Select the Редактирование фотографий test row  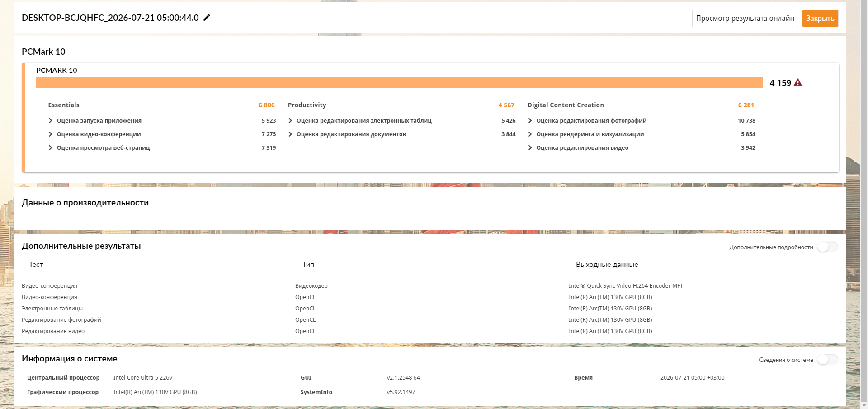[61, 320]
